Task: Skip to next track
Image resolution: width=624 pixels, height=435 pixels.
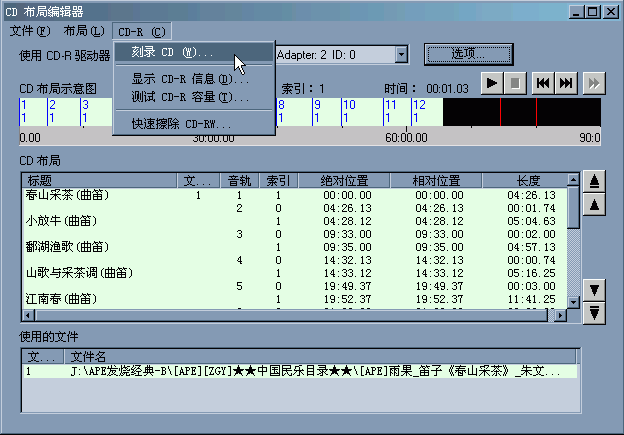Action: [566, 83]
